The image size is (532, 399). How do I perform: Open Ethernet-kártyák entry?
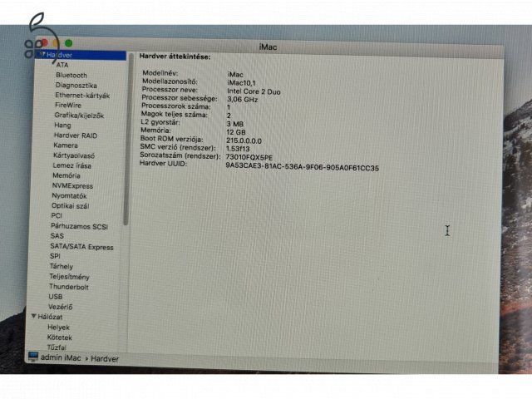pyautogui.click(x=82, y=96)
